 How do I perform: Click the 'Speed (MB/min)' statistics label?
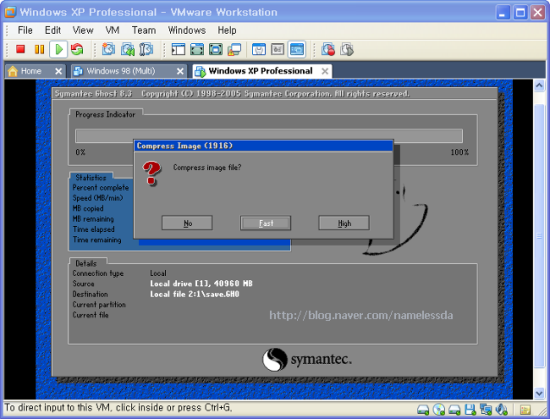pyautogui.click(x=98, y=198)
